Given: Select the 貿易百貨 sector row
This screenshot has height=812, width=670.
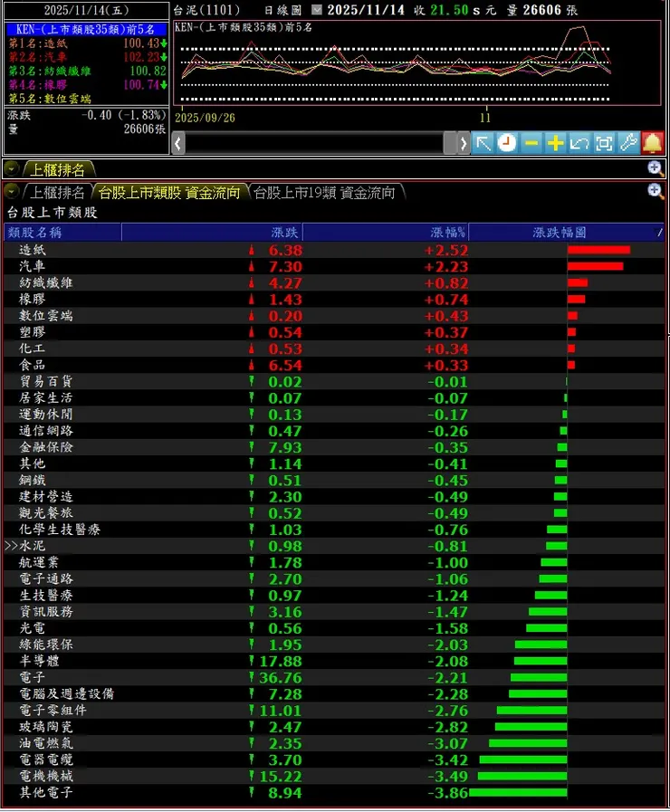Looking at the screenshot, I should point(334,382).
